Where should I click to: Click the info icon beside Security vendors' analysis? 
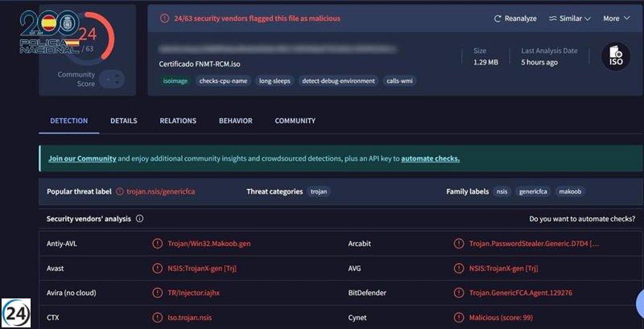[139, 218]
